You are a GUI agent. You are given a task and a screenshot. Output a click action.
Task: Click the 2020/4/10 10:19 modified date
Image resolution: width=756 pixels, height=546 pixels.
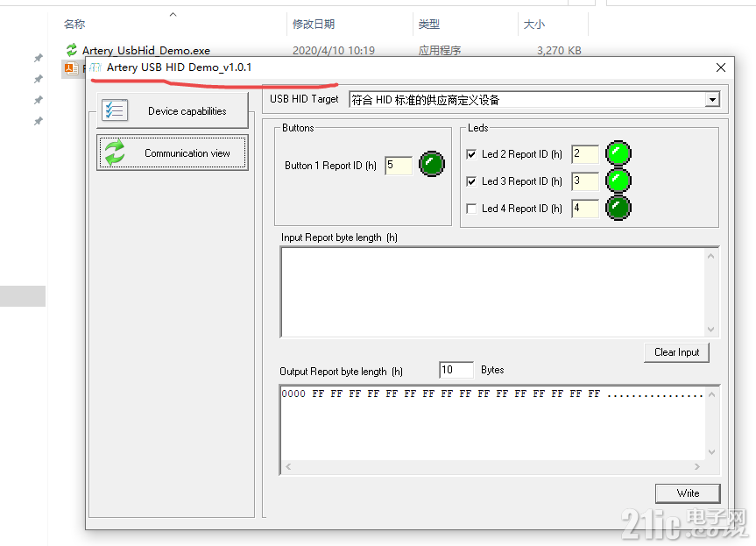coord(334,50)
